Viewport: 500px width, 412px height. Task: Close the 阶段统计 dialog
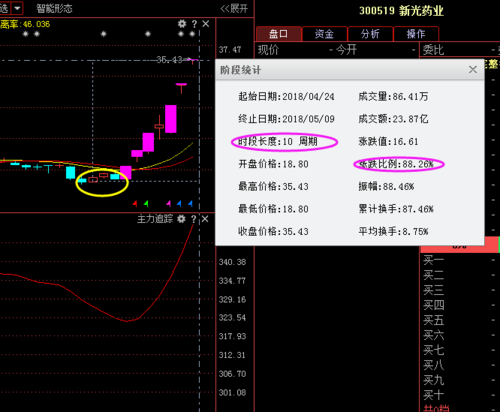click(x=473, y=70)
